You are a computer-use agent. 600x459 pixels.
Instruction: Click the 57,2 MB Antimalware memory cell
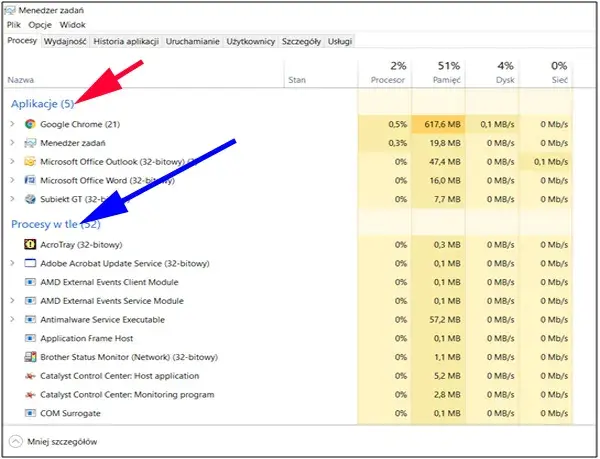pos(439,319)
